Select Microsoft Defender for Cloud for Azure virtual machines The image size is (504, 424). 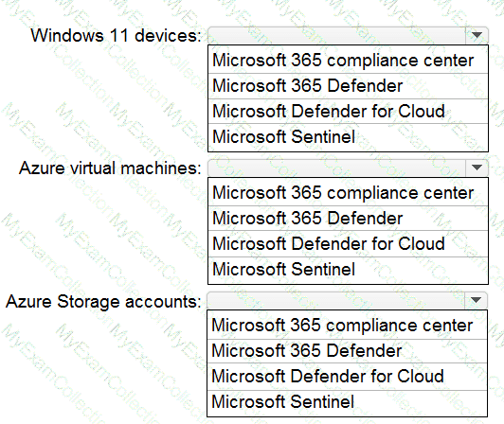point(348,244)
